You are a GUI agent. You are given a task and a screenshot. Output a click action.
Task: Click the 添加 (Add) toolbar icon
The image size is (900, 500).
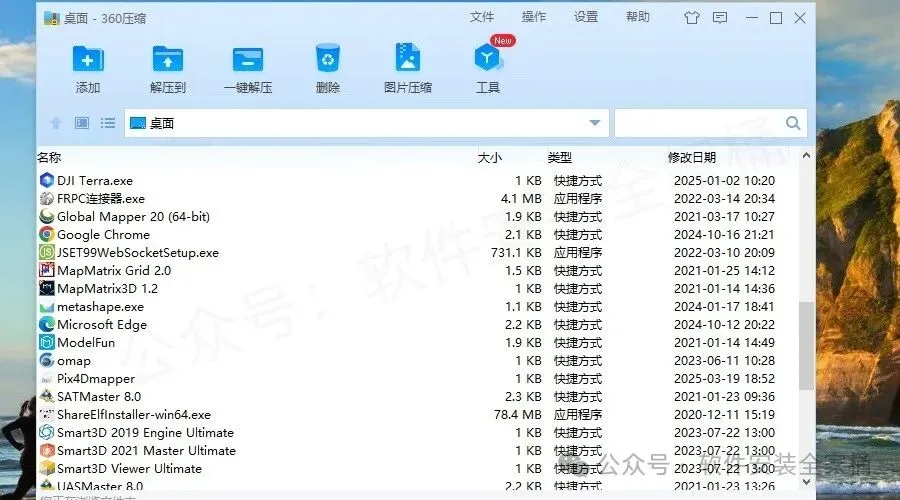click(88, 59)
